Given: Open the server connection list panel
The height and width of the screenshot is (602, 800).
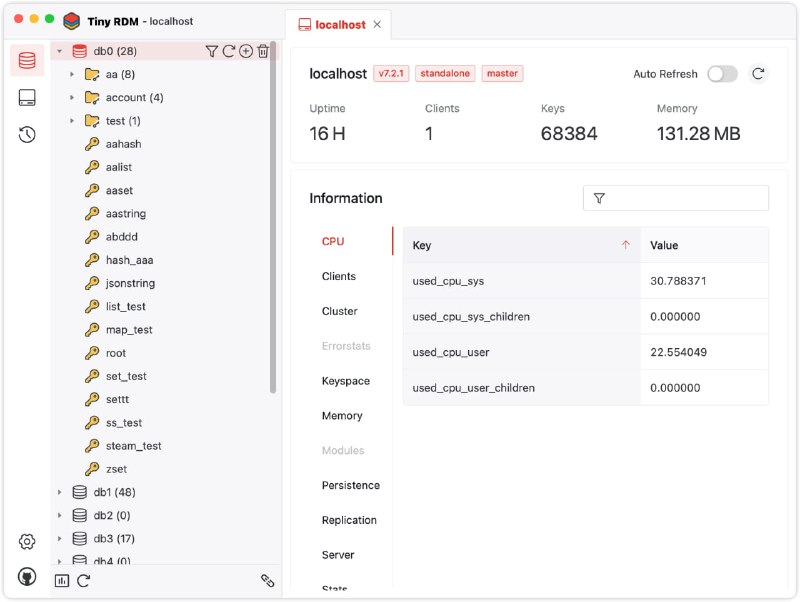Looking at the screenshot, I should [26, 97].
